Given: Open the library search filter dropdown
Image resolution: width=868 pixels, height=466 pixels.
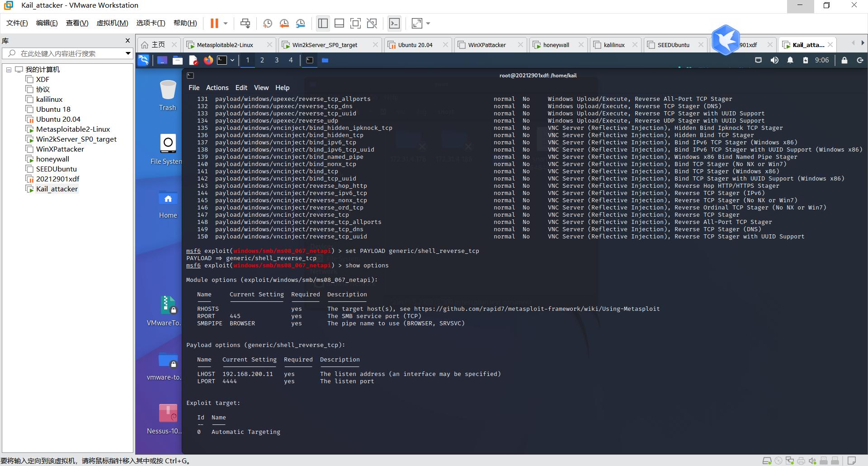Looking at the screenshot, I should point(128,53).
